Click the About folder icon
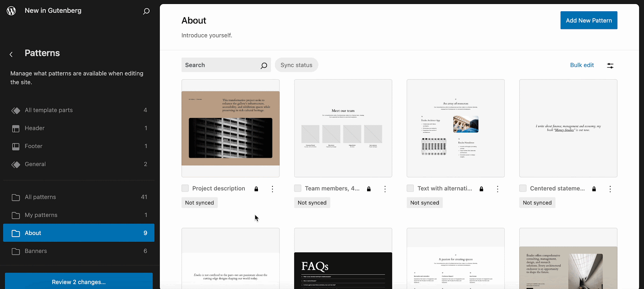Viewport: 644px width, 289px height. (16, 233)
